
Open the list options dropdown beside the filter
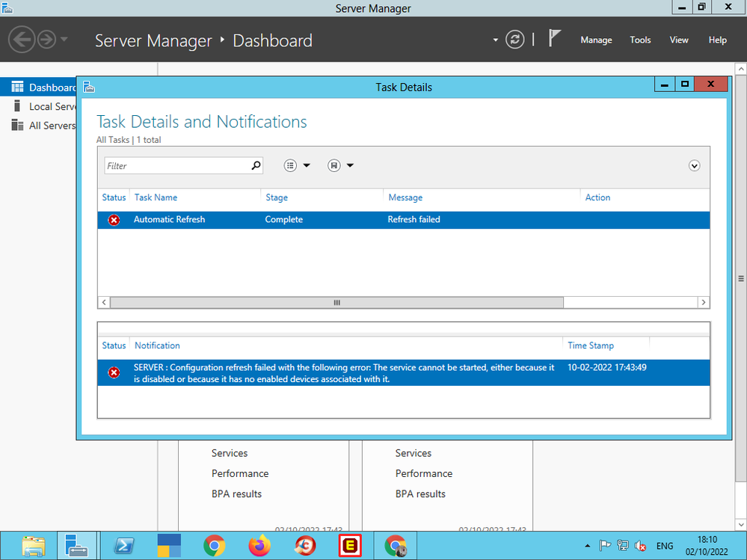(297, 165)
